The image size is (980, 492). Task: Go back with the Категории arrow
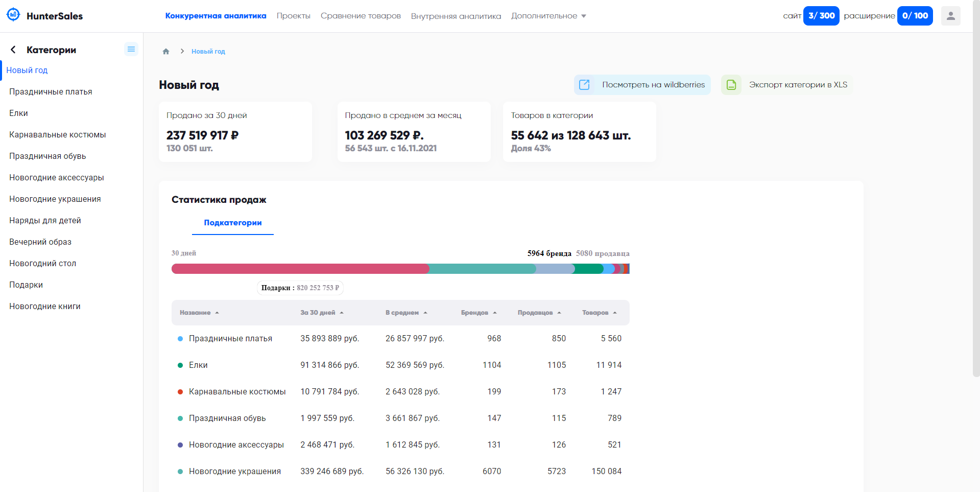(13, 50)
